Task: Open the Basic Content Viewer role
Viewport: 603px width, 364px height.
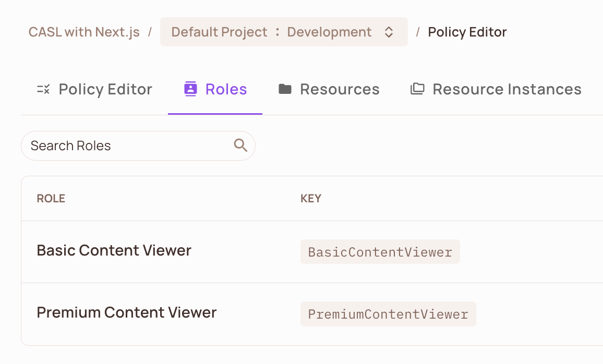Action: point(114,250)
